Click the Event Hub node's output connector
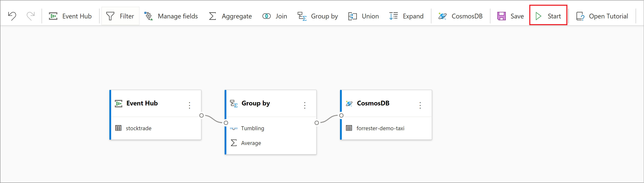The image size is (644, 183). tap(202, 115)
